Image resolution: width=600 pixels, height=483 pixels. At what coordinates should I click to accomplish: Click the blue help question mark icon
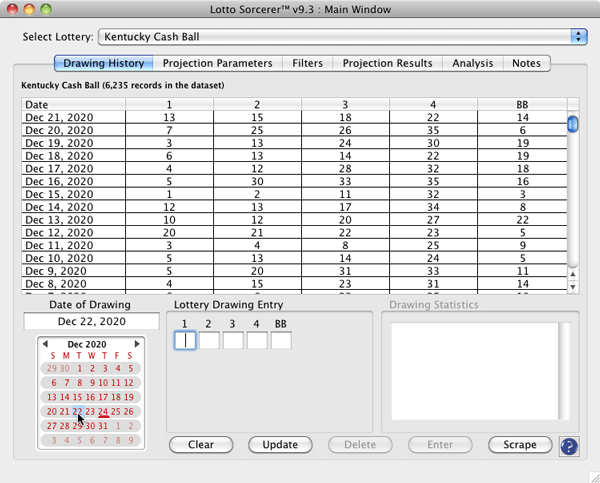click(569, 446)
